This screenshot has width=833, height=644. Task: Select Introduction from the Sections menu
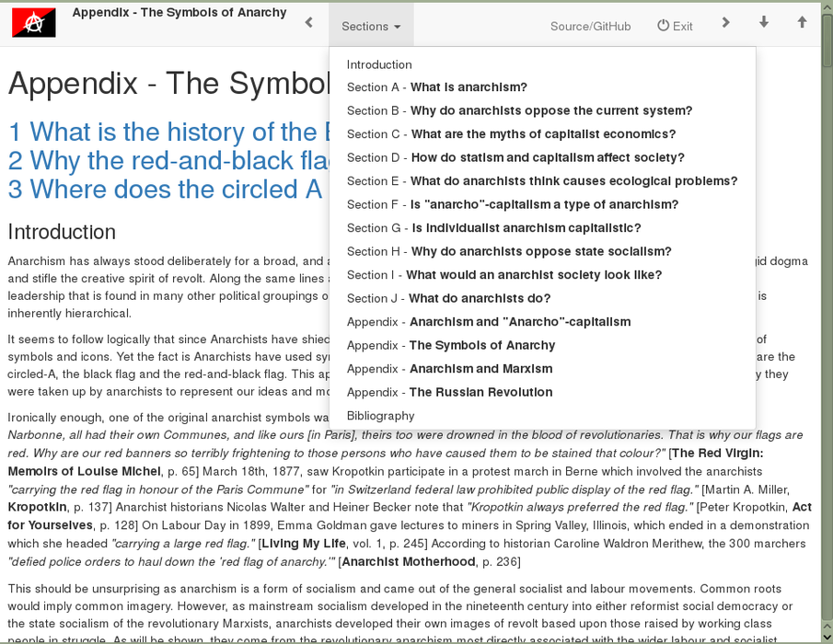click(379, 64)
